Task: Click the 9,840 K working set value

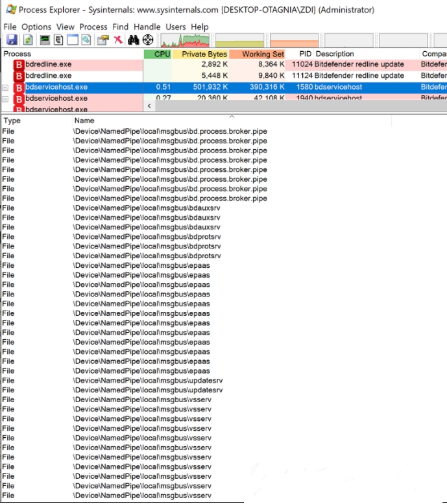Action: (x=271, y=75)
